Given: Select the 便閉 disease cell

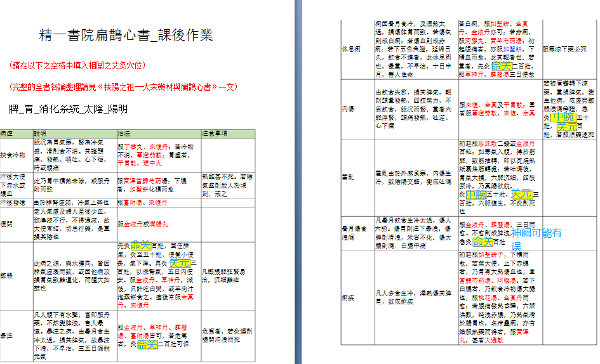Looking at the screenshot, I should click(x=17, y=224).
